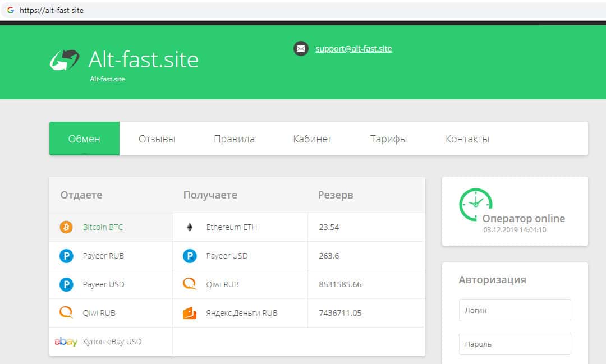This screenshot has width=606, height=364.
Task: Click Payeer icon in Получаете column
Action: 190,256
